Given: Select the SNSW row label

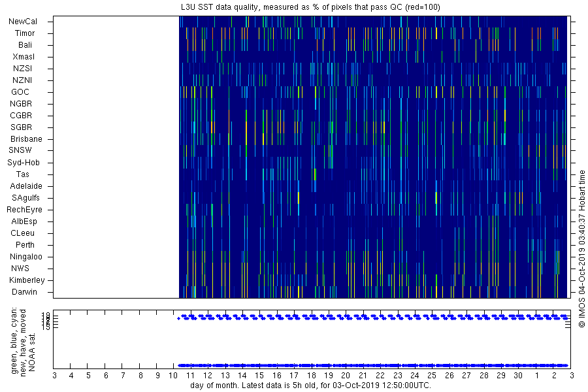Looking at the screenshot, I should point(20,150).
